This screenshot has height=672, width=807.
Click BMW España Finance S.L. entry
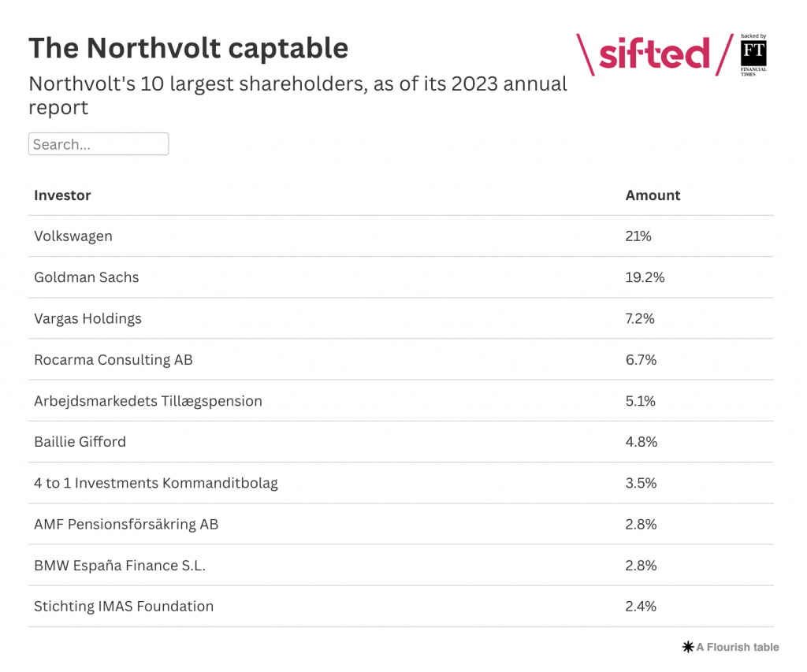pos(120,565)
